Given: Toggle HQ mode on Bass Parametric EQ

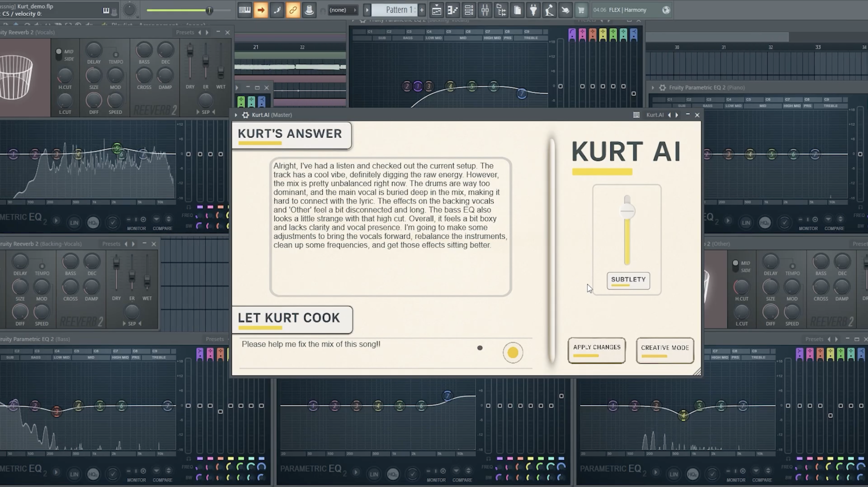Looking at the screenshot, I should tap(93, 474).
